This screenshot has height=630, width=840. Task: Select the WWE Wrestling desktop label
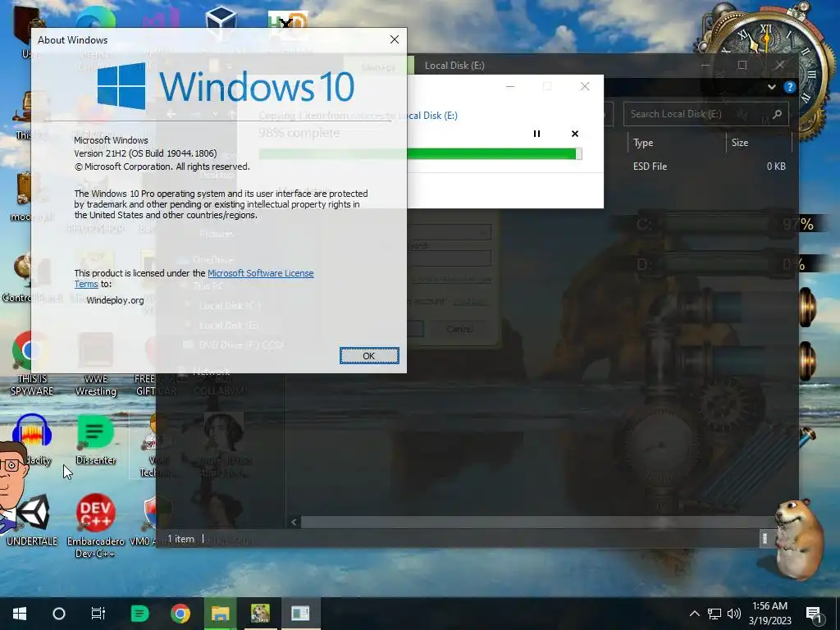(x=96, y=386)
